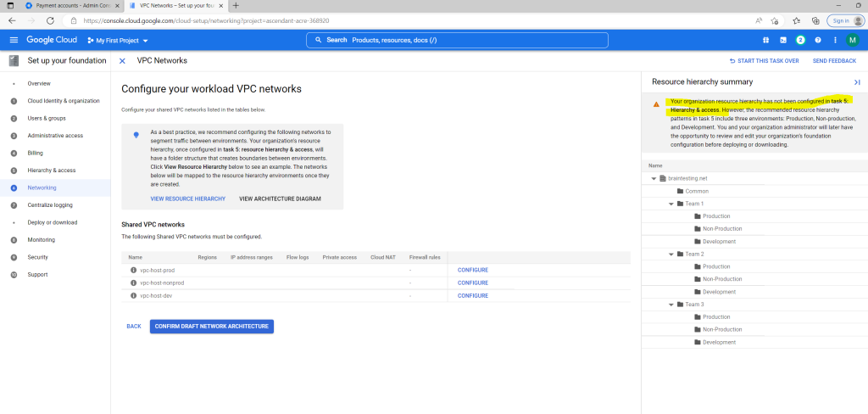Open the Cloud Shell terminal icon
The image size is (868, 414).
coord(783,41)
